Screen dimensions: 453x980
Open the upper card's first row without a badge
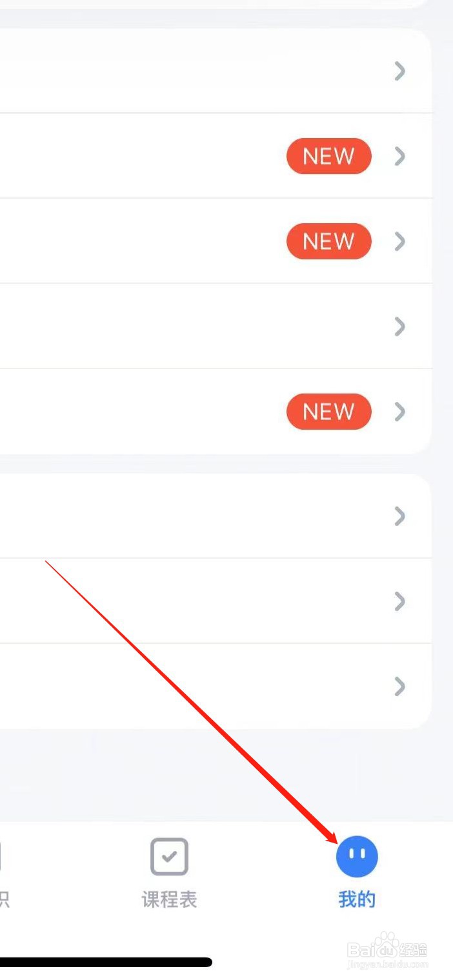coord(216,71)
